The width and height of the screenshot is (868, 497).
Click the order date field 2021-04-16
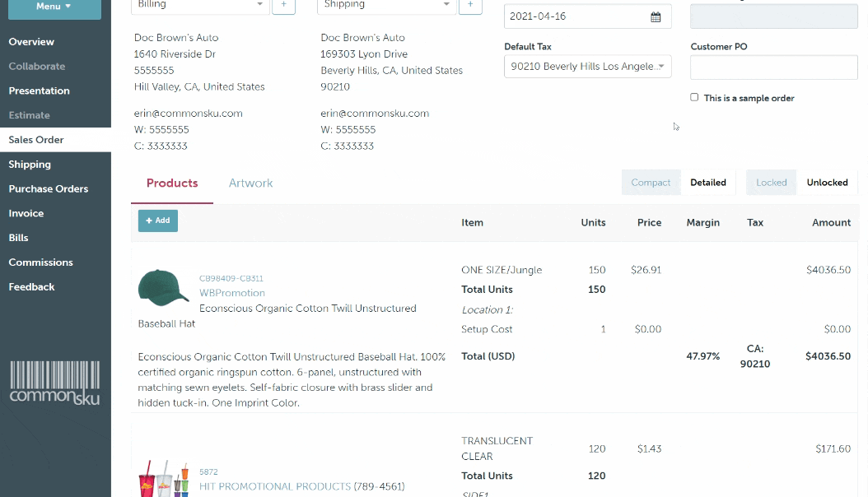[587, 16]
